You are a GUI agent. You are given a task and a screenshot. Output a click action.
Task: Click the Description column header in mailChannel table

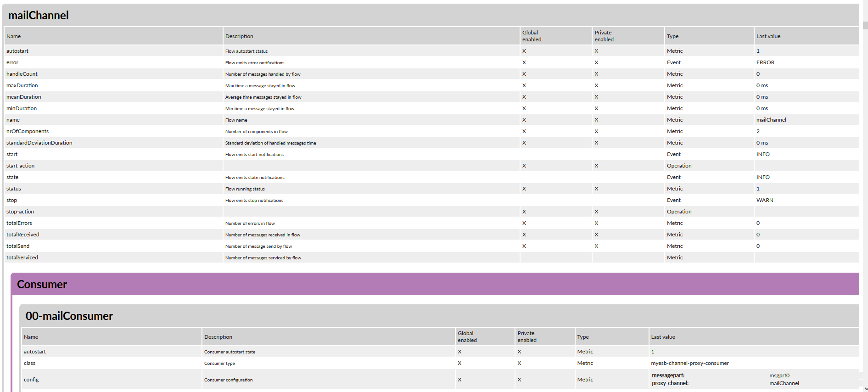[239, 36]
